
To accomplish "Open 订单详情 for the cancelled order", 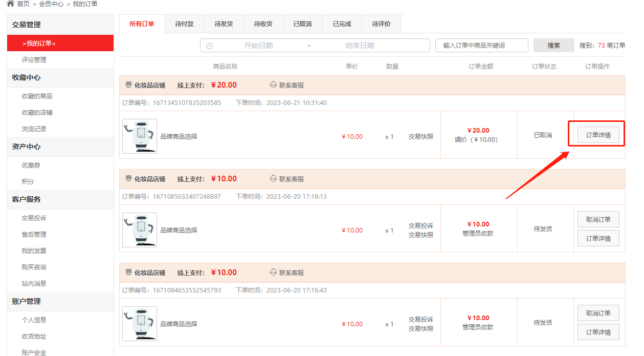I will 598,135.
